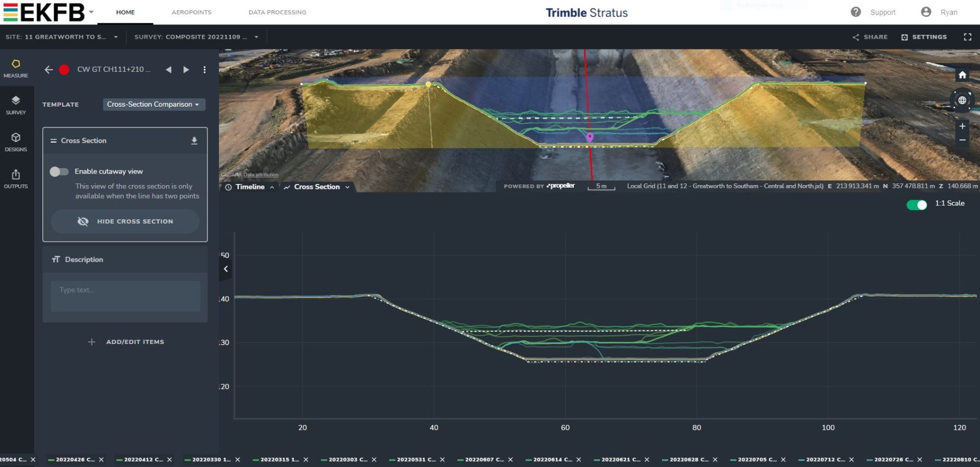Viewport: 980px width, 467px height.
Task: Enable cutaway view toggle
Action: tap(59, 171)
